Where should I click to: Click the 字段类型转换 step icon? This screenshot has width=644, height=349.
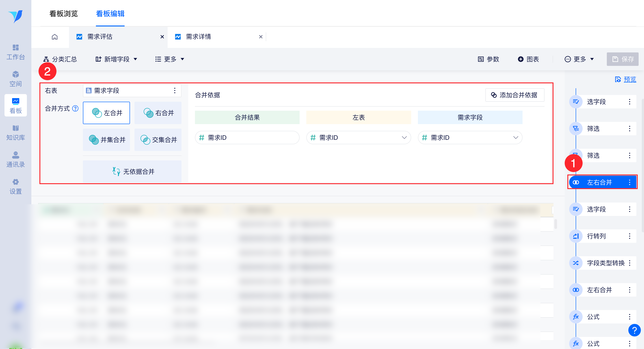(576, 263)
